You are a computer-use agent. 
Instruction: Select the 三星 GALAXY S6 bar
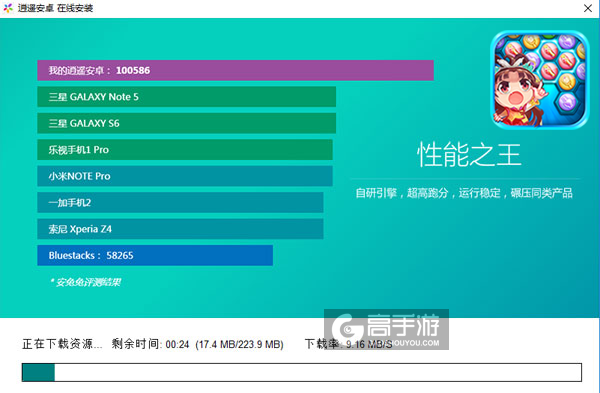click(x=186, y=123)
